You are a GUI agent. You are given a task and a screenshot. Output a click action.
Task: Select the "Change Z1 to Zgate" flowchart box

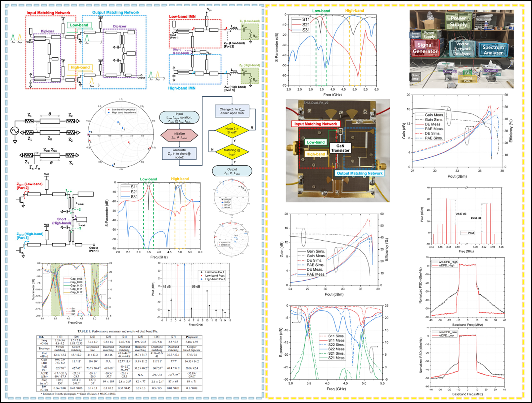[x=232, y=111]
